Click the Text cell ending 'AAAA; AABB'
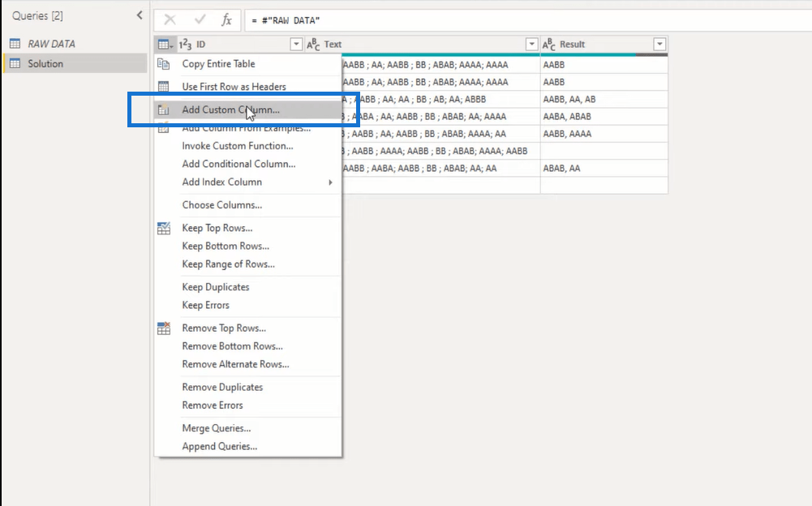 pyautogui.click(x=440, y=151)
